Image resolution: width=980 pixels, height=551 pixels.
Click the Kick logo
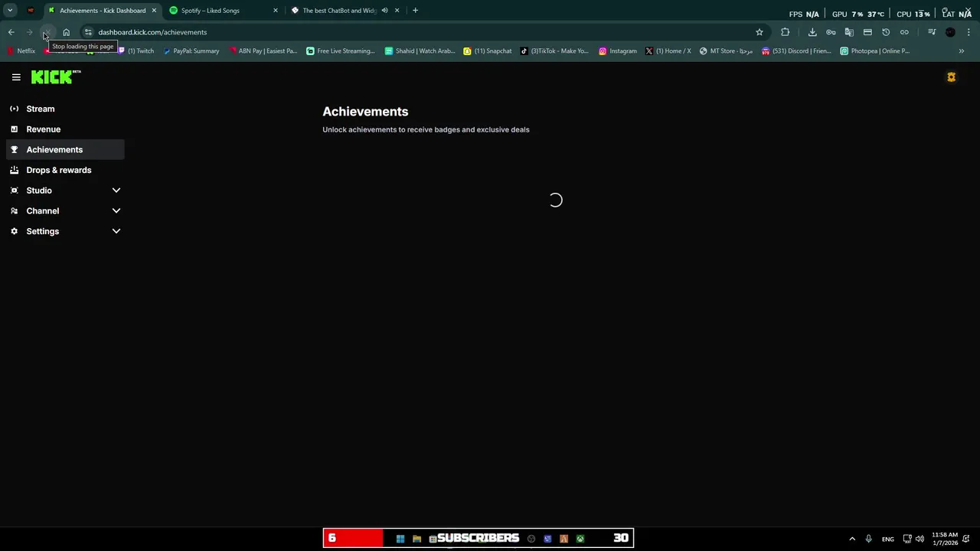tap(56, 77)
